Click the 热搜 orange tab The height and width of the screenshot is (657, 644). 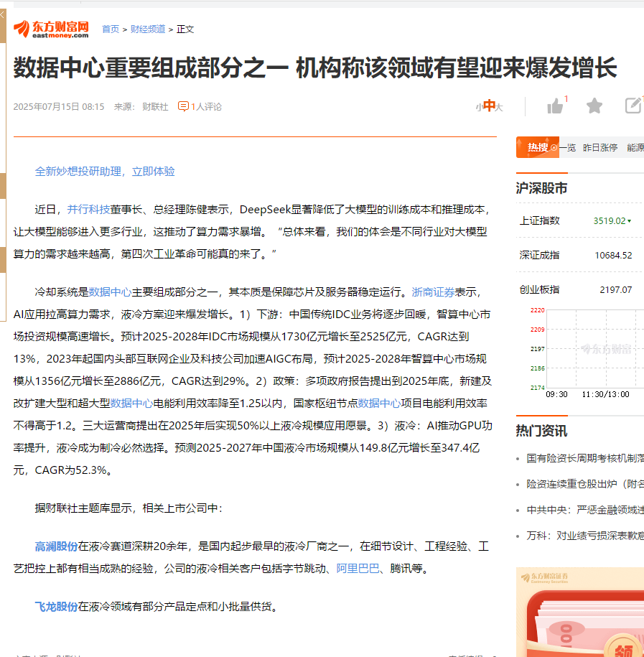[538, 147]
